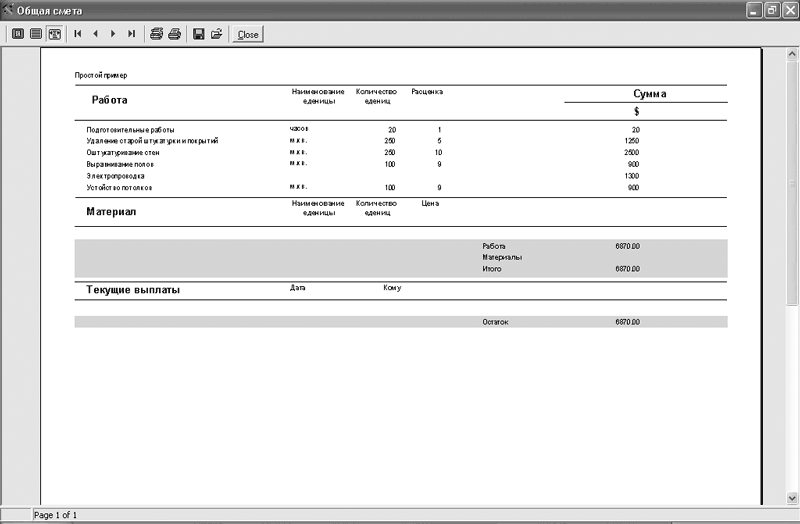Image resolution: width=800 pixels, height=524 pixels.
Task: Minimize the Общая смета window
Action: tap(754, 10)
